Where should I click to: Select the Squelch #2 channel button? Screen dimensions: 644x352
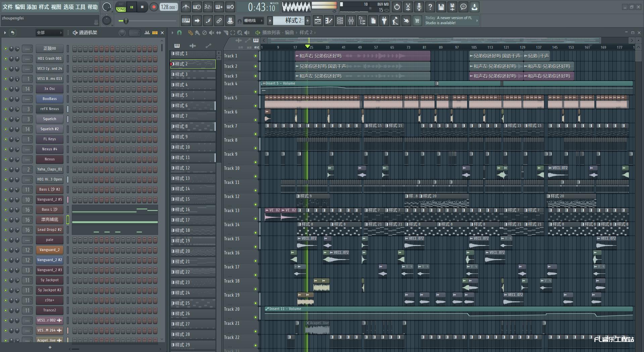pos(50,129)
